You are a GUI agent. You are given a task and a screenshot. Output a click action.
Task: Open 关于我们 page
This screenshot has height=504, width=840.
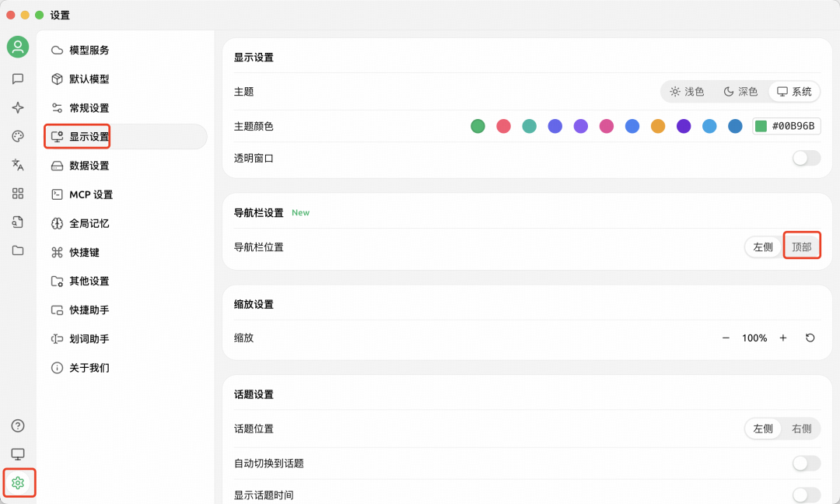coord(125,368)
